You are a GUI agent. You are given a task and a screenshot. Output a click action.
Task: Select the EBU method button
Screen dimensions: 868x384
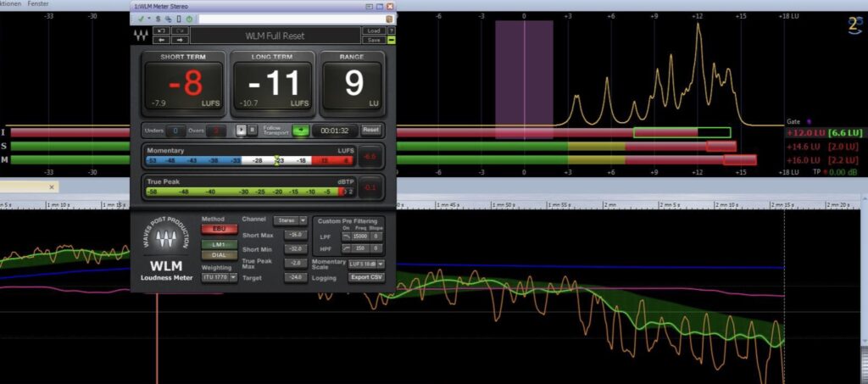point(220,229)
